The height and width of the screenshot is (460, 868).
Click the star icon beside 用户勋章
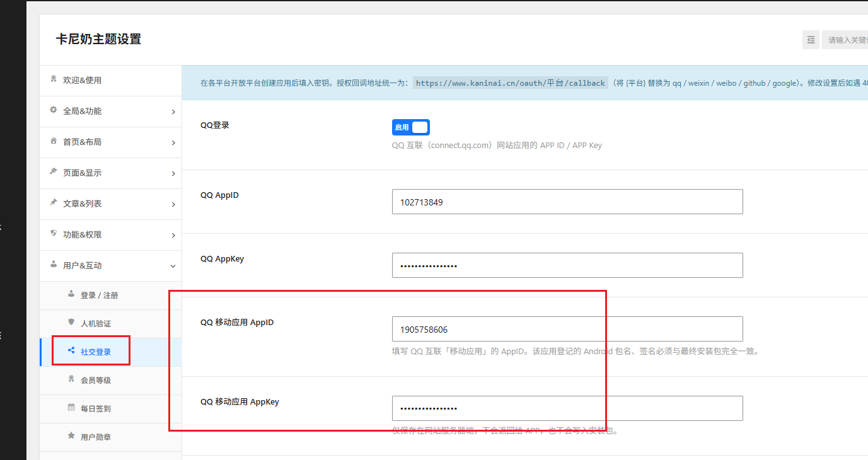(71, 436)
